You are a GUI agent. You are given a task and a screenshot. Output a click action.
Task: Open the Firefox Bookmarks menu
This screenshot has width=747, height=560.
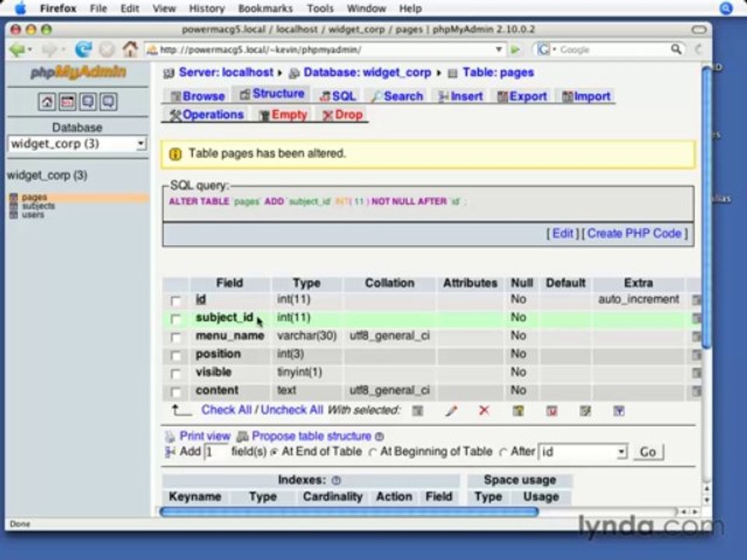(x=265, y=8)
